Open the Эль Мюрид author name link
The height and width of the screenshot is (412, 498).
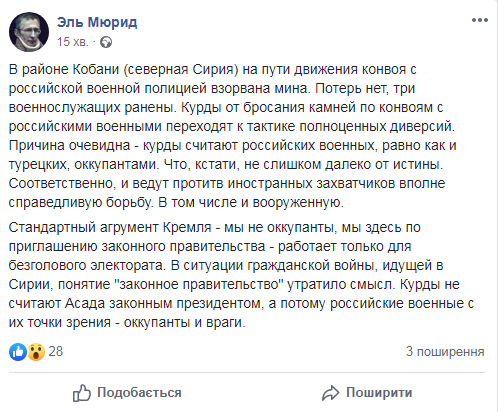tap(97, 22)
